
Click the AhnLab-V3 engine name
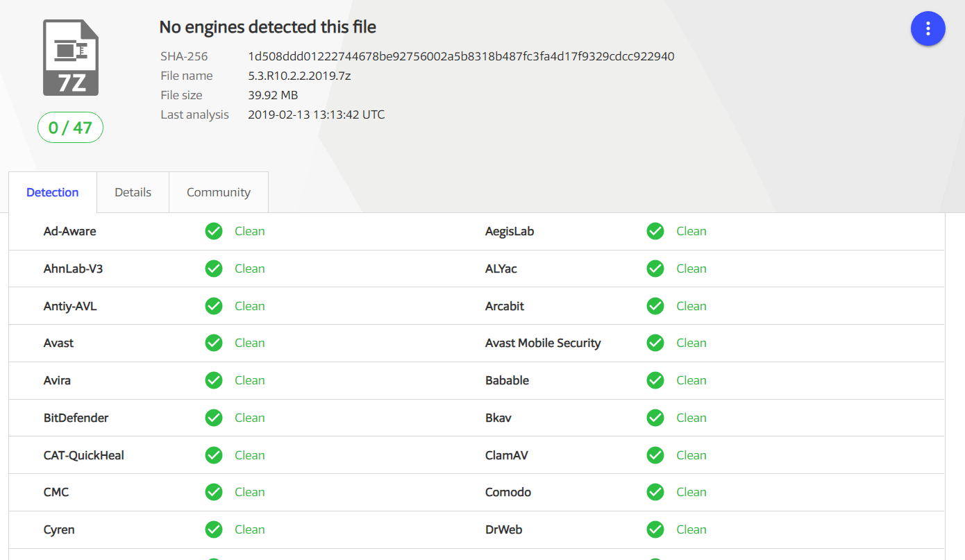coord(73,269)
